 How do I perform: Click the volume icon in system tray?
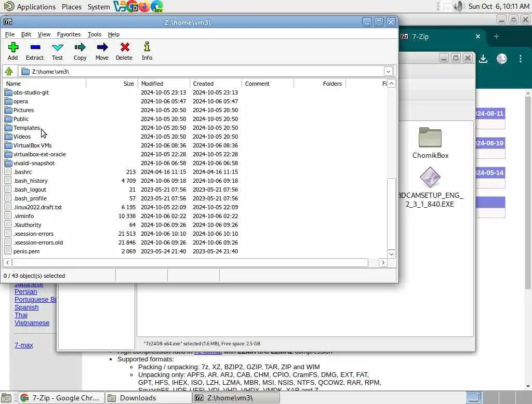click(x=458, y=6)
